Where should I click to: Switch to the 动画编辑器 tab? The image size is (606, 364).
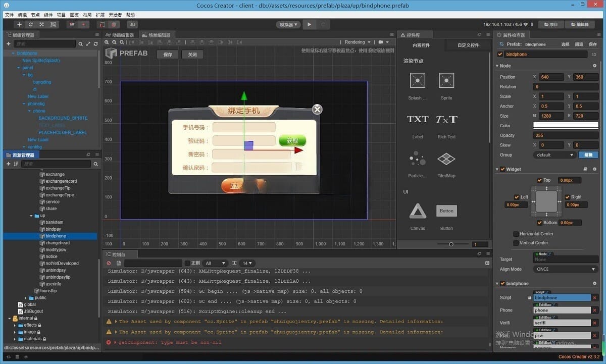click(120, 35)
